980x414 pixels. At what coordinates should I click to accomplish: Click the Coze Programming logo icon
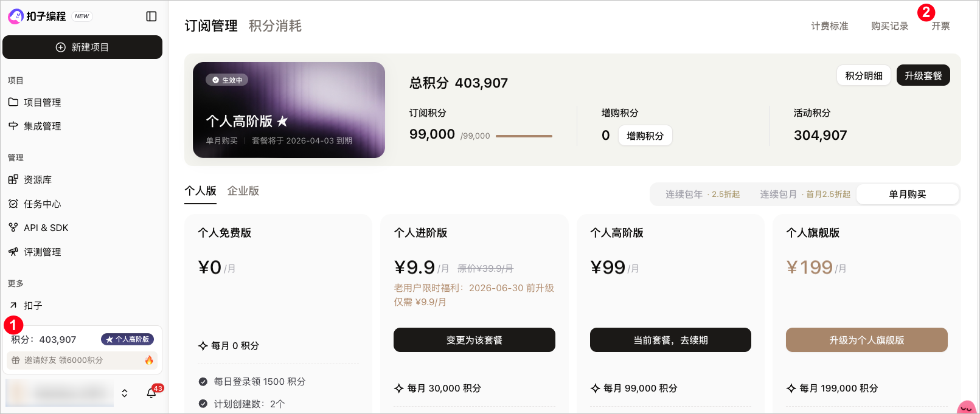(x=15, y=16)
